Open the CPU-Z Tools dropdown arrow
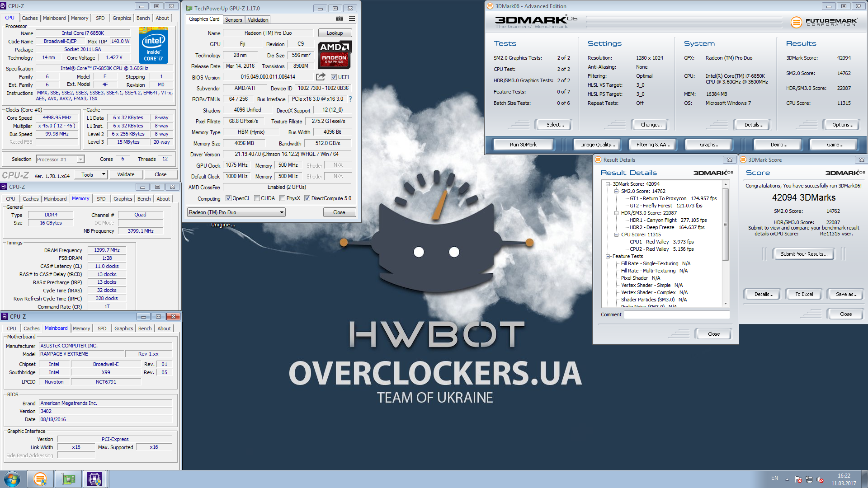The image size is (868, 488). [104, 174]
